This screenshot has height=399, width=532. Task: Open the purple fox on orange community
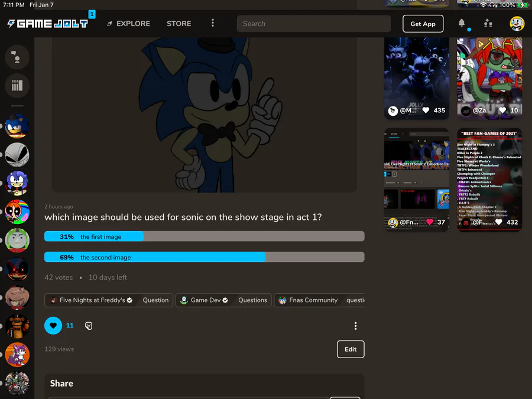(17, 355)
